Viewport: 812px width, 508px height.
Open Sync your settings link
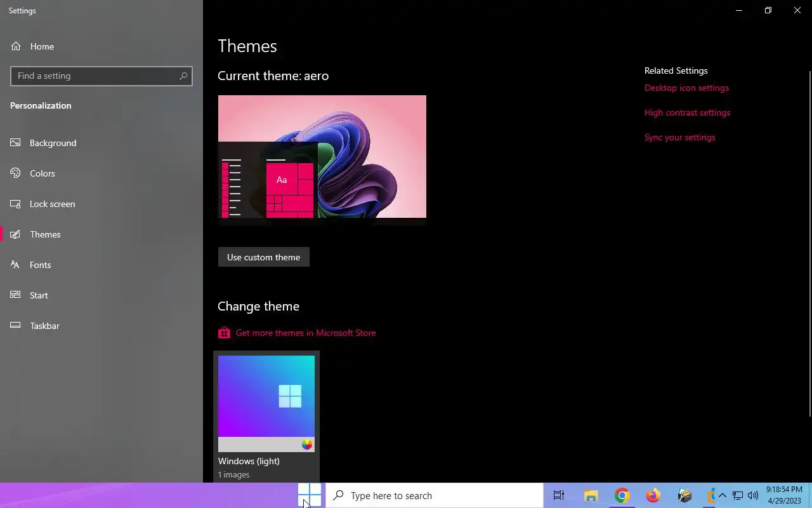tap(679, 137)
